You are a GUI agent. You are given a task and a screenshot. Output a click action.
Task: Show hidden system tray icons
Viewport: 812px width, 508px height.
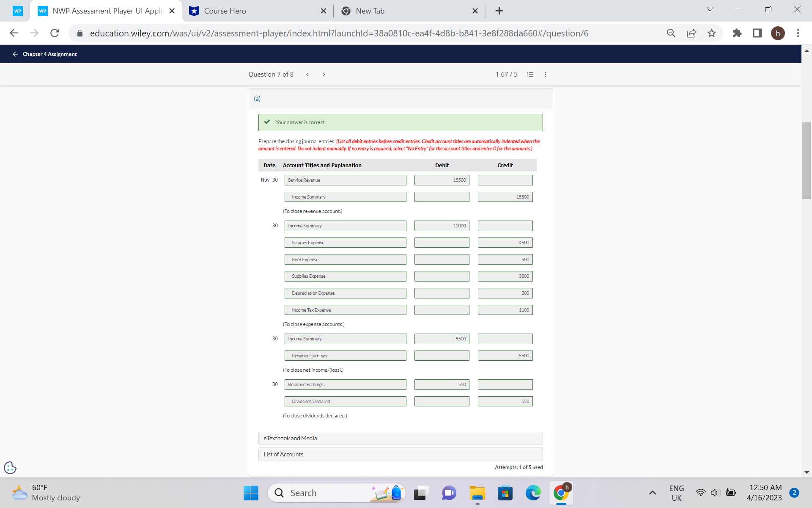click(652, 493)
